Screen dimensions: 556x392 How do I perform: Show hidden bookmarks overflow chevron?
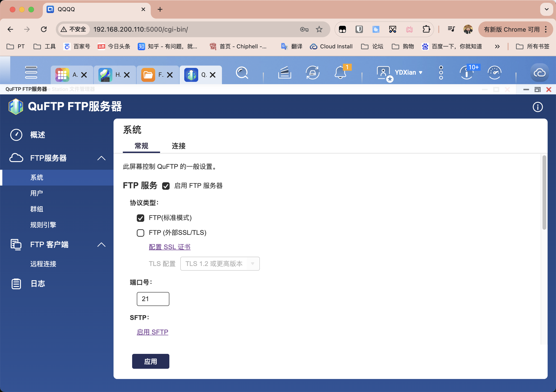497,47
